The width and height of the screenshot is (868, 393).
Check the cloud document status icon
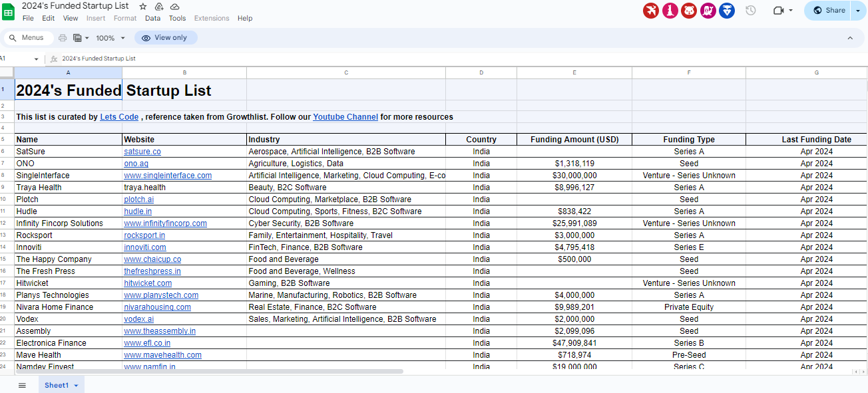[174, 6]
